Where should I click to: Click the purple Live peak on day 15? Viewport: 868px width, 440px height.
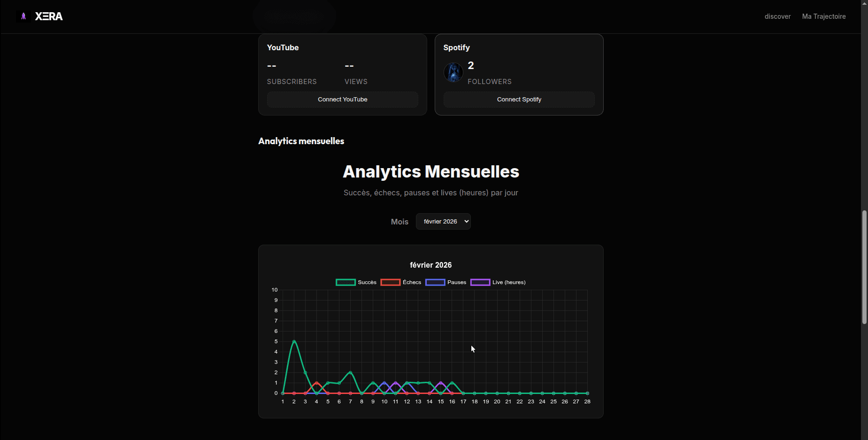[441, 383]
